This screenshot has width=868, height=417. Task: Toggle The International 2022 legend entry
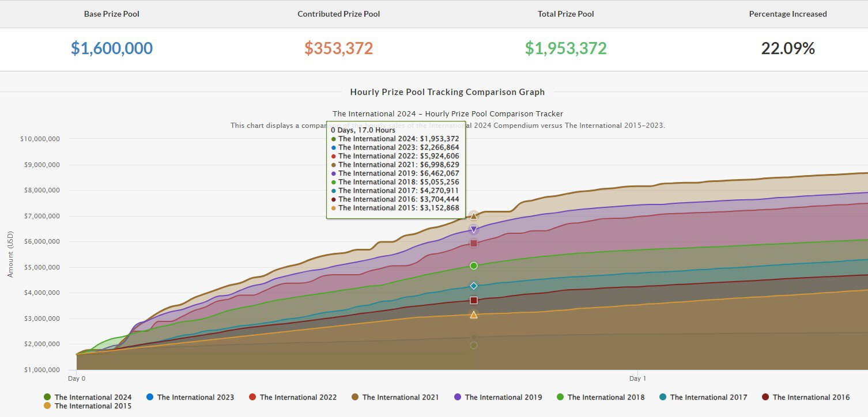(293, 397)
